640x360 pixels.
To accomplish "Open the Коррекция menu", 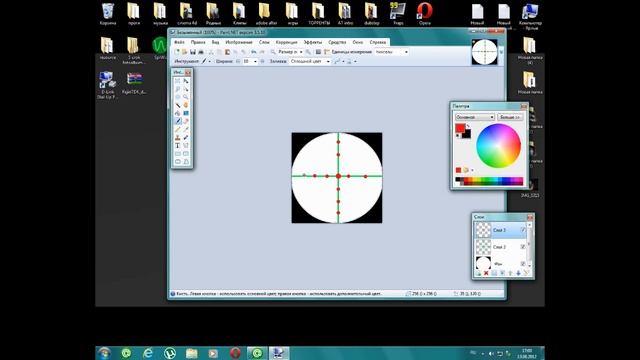I will coord(286,42).
